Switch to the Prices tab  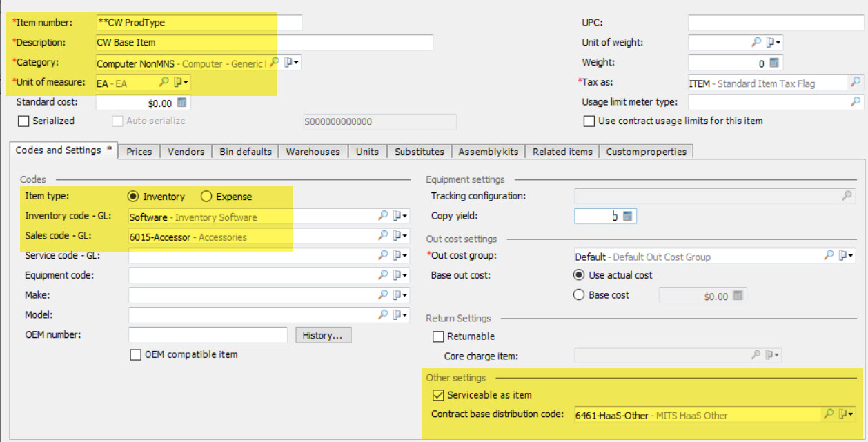pos(139,152)
